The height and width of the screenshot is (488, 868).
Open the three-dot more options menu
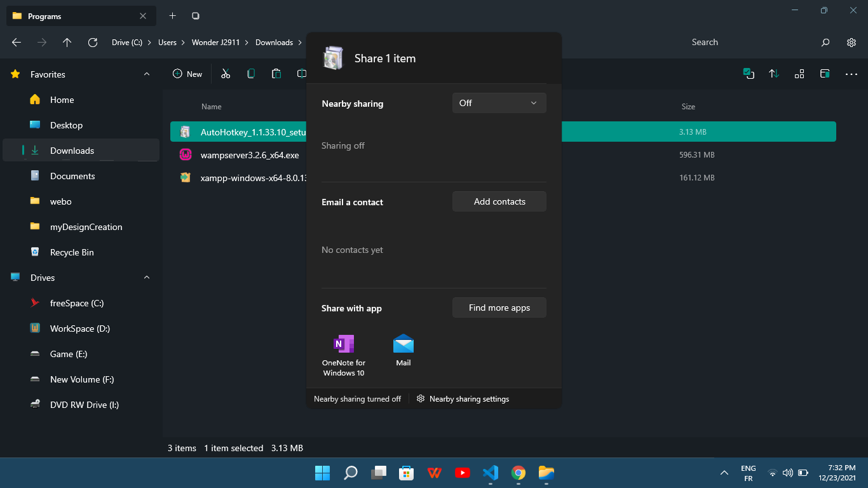coord(851,74)
